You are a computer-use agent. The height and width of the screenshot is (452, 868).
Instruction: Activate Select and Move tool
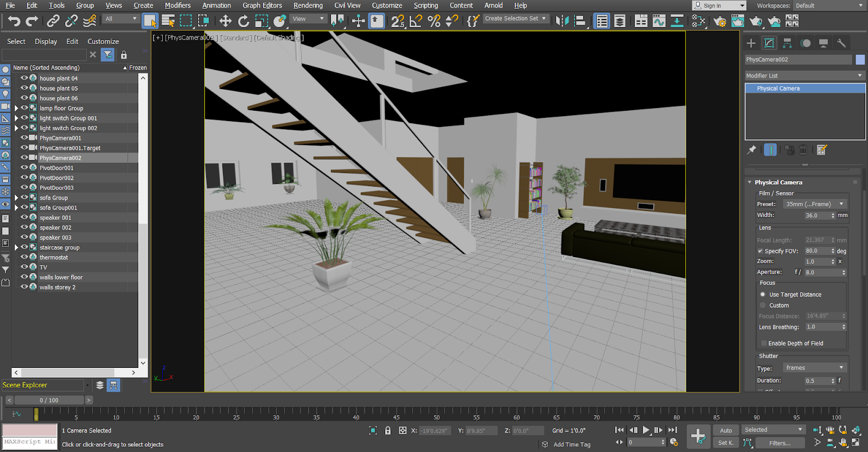[x=225, y=21]
